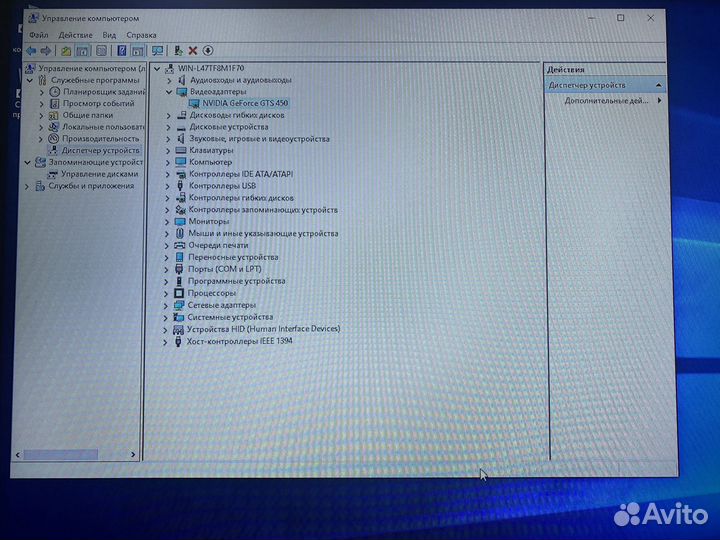Click the red X uninstall device icon

[x=192, y=50]
